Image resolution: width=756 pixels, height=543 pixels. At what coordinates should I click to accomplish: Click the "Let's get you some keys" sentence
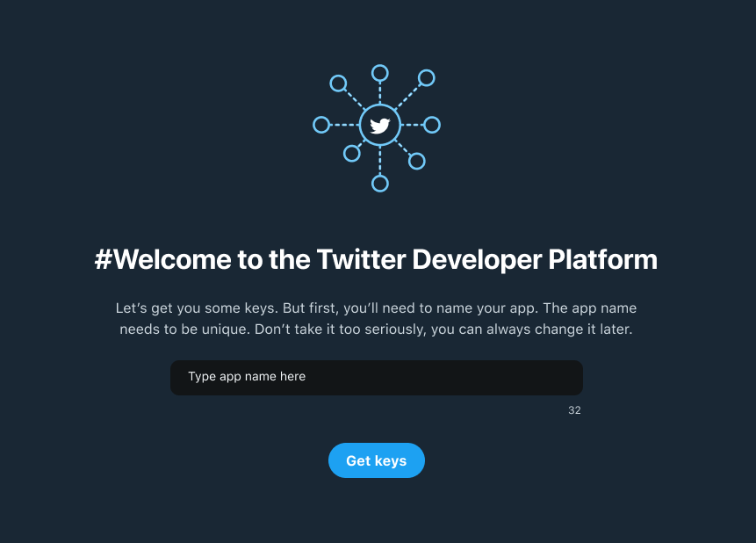click(x=194, y=309)
